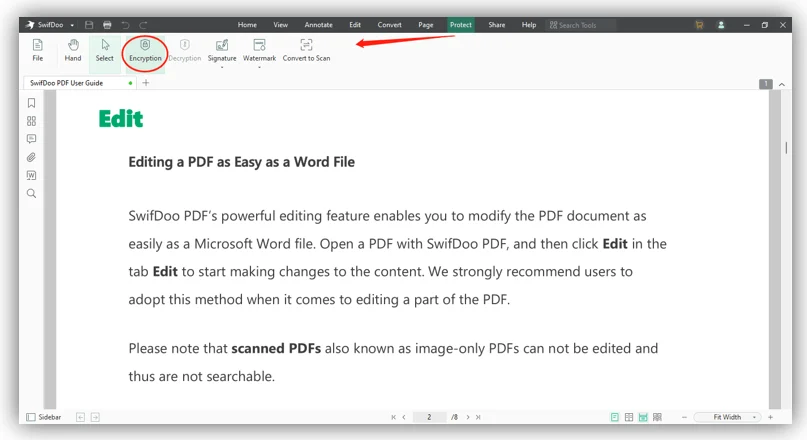Switch to two-page view mode
807x440 pixels.
629,417
